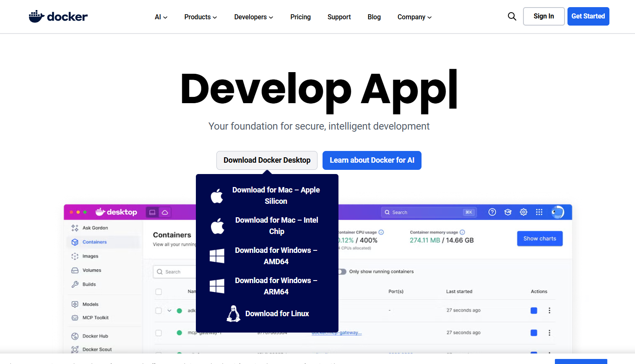The image size is (635, 364).
Task: Click the info icon beside Container CPU usage
Action: pos(381,232)
